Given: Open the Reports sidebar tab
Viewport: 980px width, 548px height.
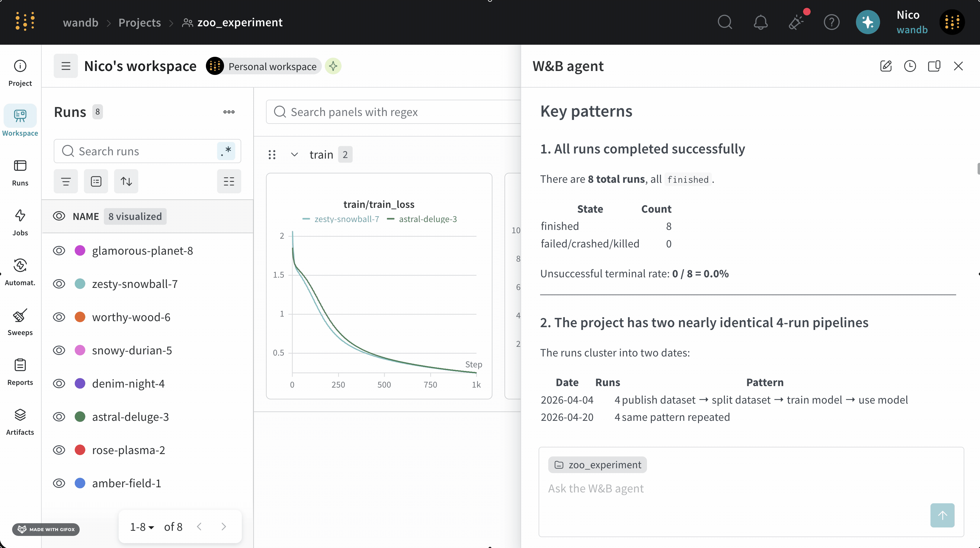Looking at the screenshot, I should [20, 372].
